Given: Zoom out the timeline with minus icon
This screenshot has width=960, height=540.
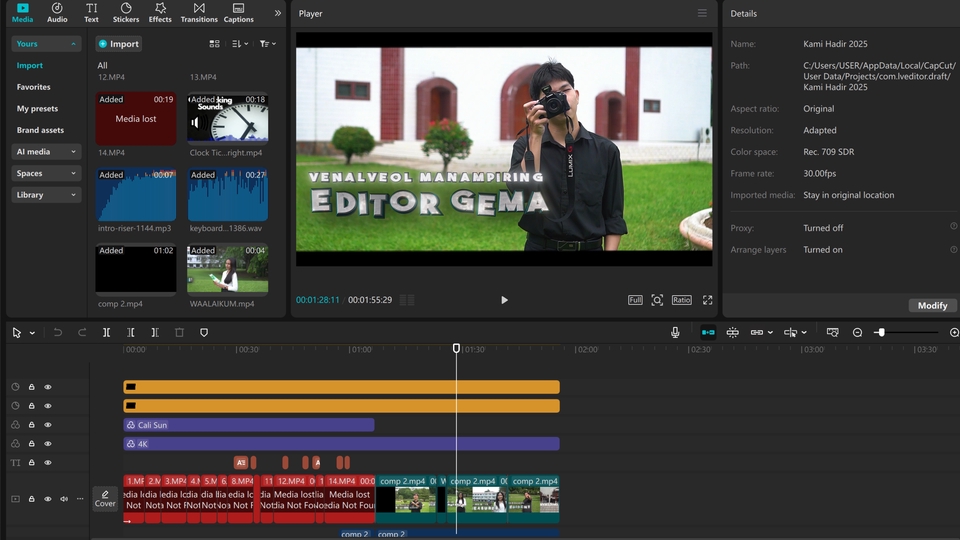Looking at the screenshot, I should (x=857, y=332).
